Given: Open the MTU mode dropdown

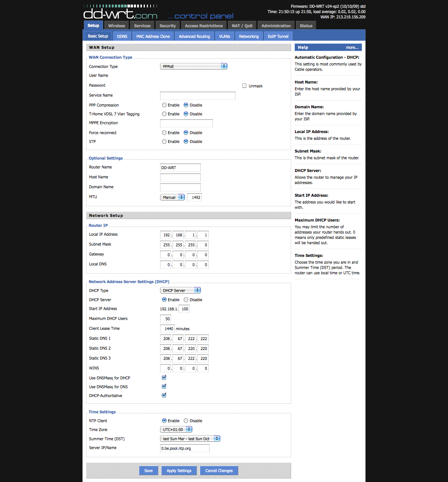Looking at the screenshot, I should coord(172,197).
